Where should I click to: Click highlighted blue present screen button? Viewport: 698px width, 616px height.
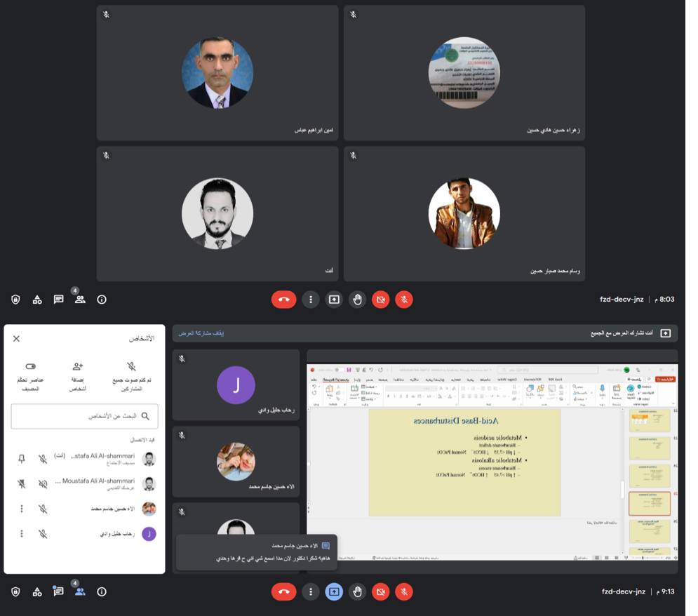(334, 591)
